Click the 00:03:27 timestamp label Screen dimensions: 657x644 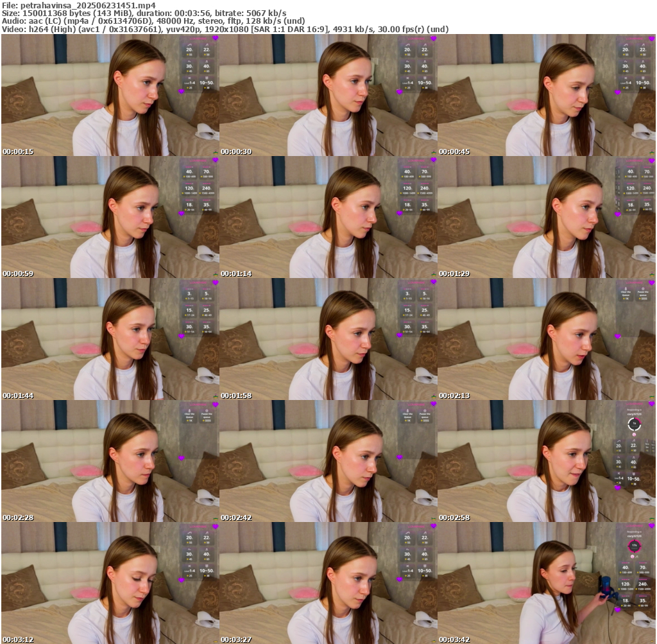coord(234,640)
